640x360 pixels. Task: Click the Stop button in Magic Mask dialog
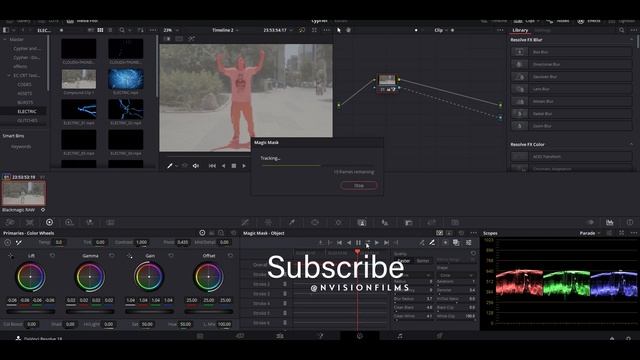click(358, 186)
